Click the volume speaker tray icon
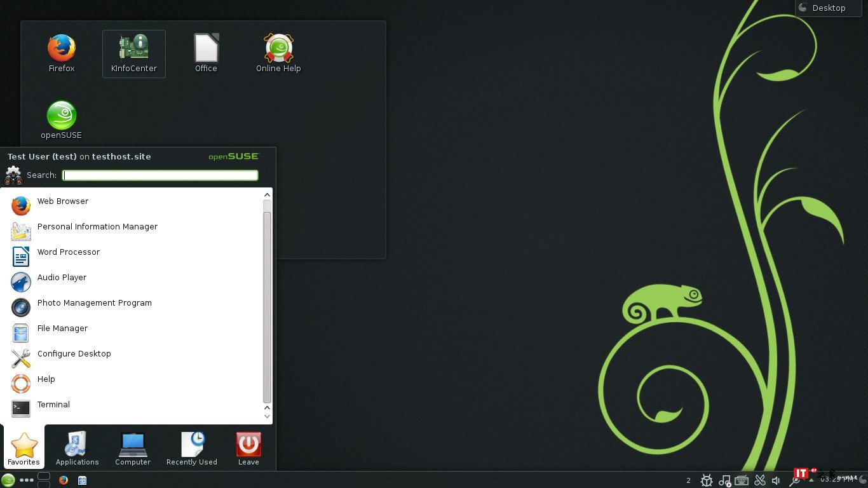 tap(776, 480)
